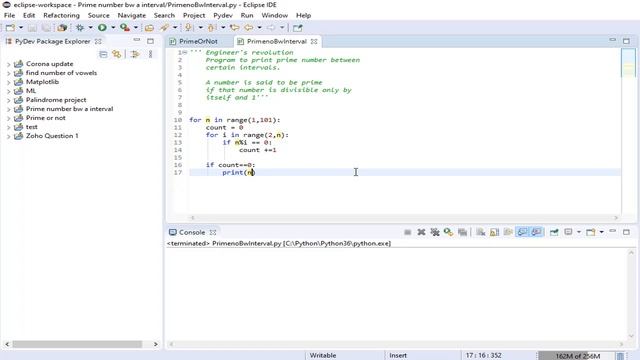The height and width of the screenshot is (360, 640).
Task: Open the Run configurations dropdown arrow
Action: click(113, 28)
